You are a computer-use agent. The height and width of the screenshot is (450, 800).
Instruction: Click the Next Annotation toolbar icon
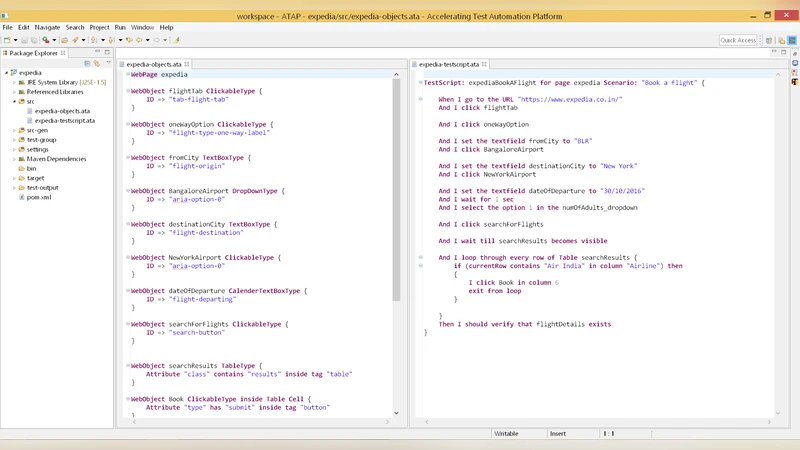(93, 40)
